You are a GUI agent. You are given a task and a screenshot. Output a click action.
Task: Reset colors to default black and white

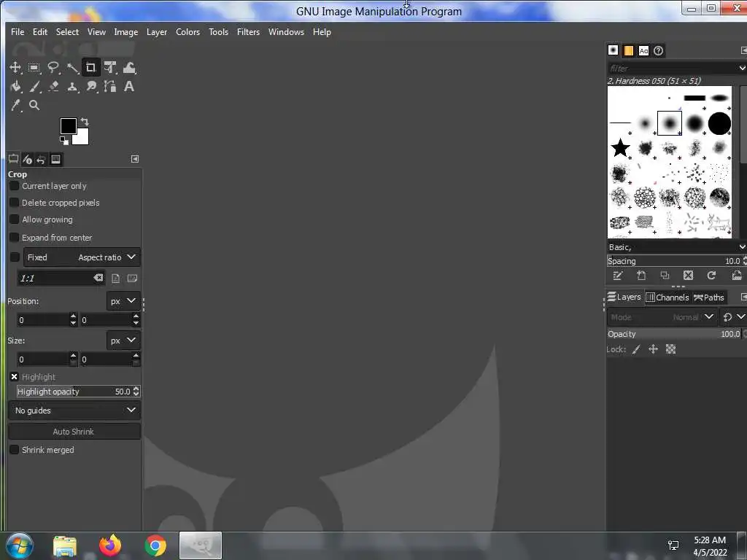pos(64,140)
